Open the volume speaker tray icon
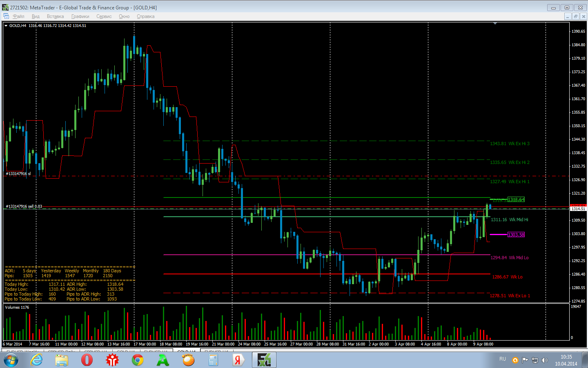 tap(545, 360)
